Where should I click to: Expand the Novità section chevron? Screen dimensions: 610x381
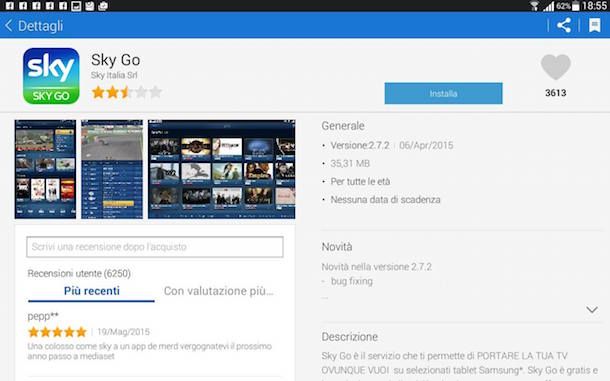592,310
